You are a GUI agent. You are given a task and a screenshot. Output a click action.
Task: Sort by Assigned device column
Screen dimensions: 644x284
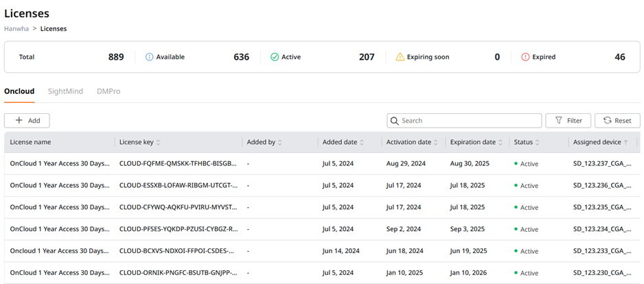tap(626, 143)
